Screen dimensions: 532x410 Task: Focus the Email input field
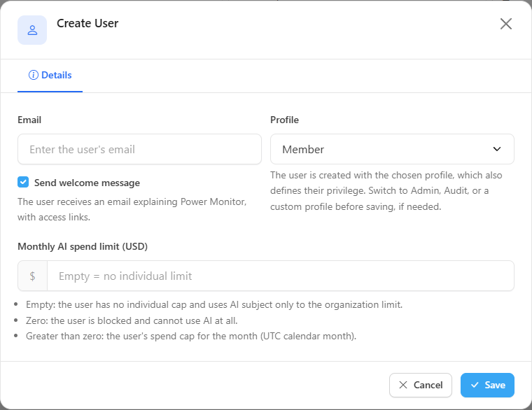tap(139, 149)
